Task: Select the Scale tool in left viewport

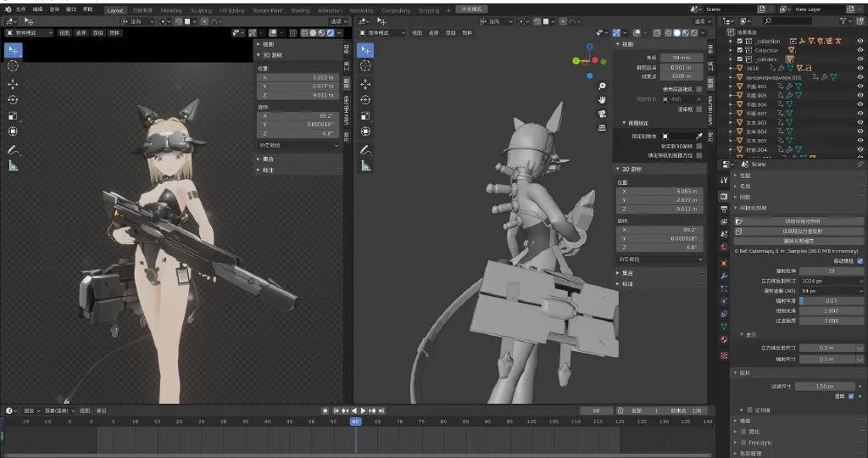Action: coord(13,115)
